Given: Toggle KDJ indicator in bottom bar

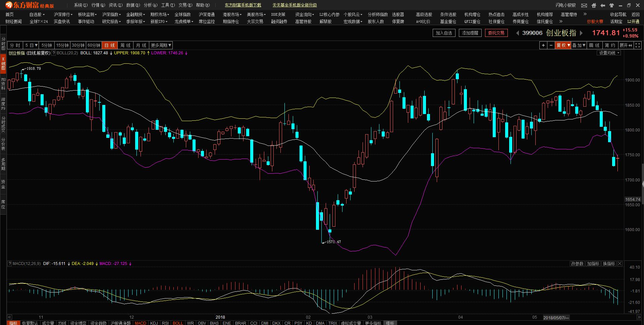Looking at the screenshot, I should (154, 323).
